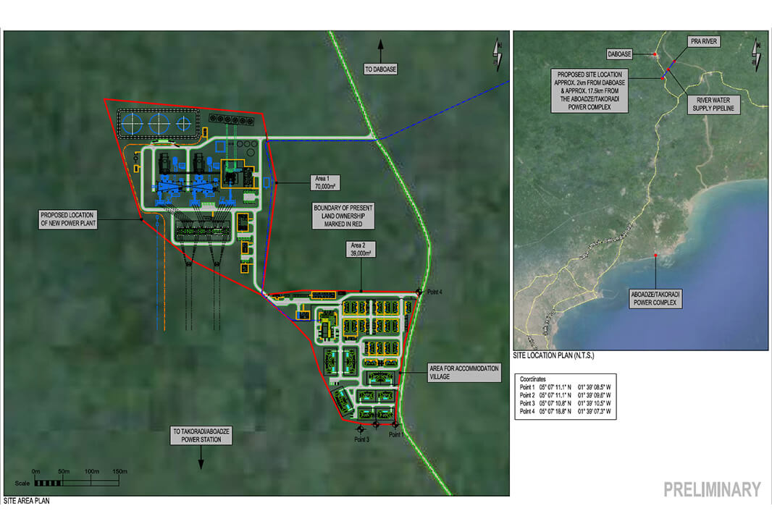Expand the Area 2 39,000m² callout
The height and width of the screenshot is (532, 772).
[x=359, y=249]
